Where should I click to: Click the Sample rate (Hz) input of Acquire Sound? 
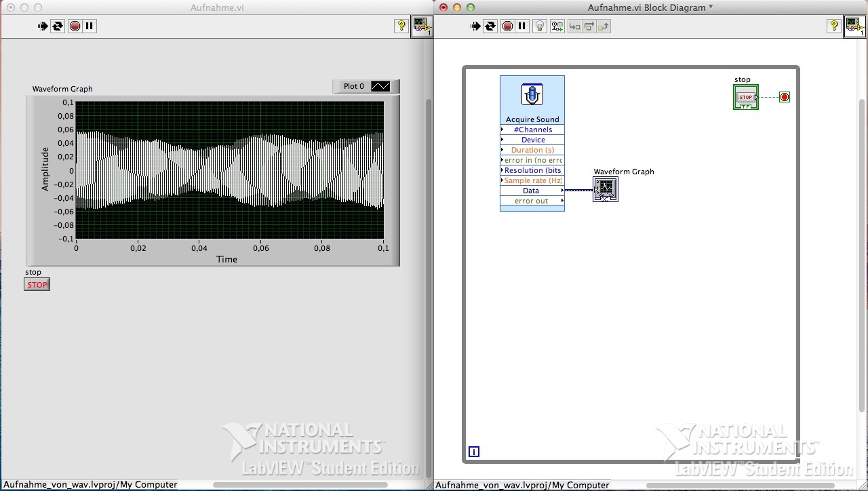pos(532,180)
